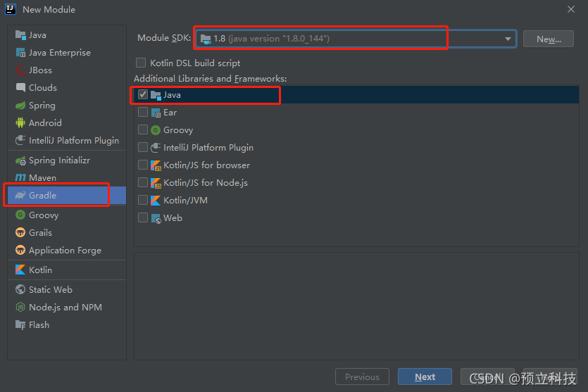588x392 pixels.
Task: Click the Java Enterprise icon in sidebar
Action: tap(20, 53)
